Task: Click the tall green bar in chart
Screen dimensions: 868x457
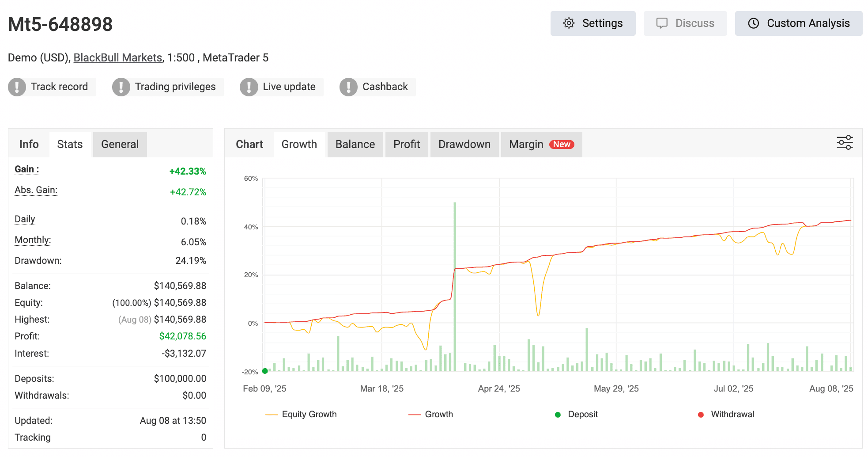Action: (x=455, y=287)
